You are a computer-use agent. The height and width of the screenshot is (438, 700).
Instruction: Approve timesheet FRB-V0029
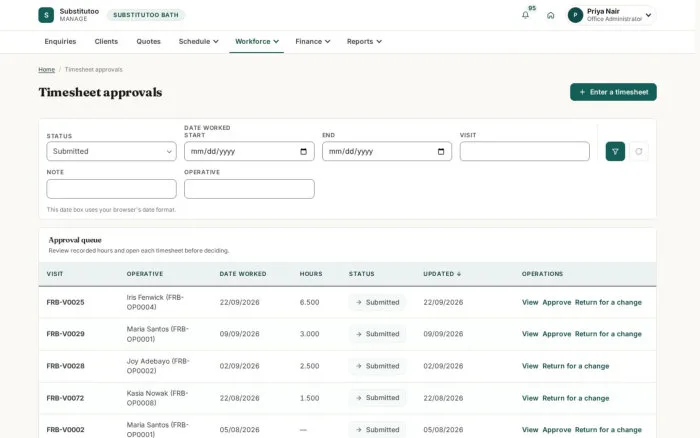[557, 334]
